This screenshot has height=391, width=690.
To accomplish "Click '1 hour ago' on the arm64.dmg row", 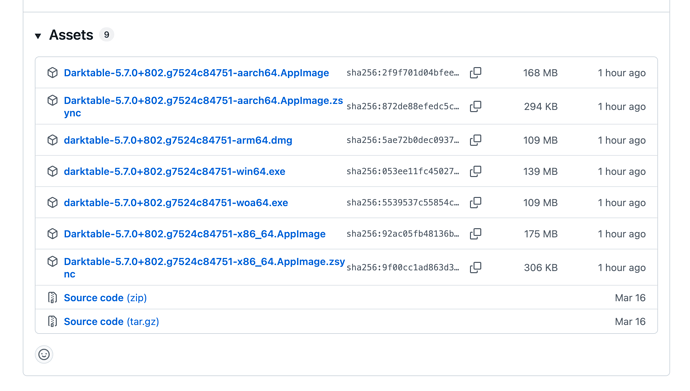I will click(622, 140).
